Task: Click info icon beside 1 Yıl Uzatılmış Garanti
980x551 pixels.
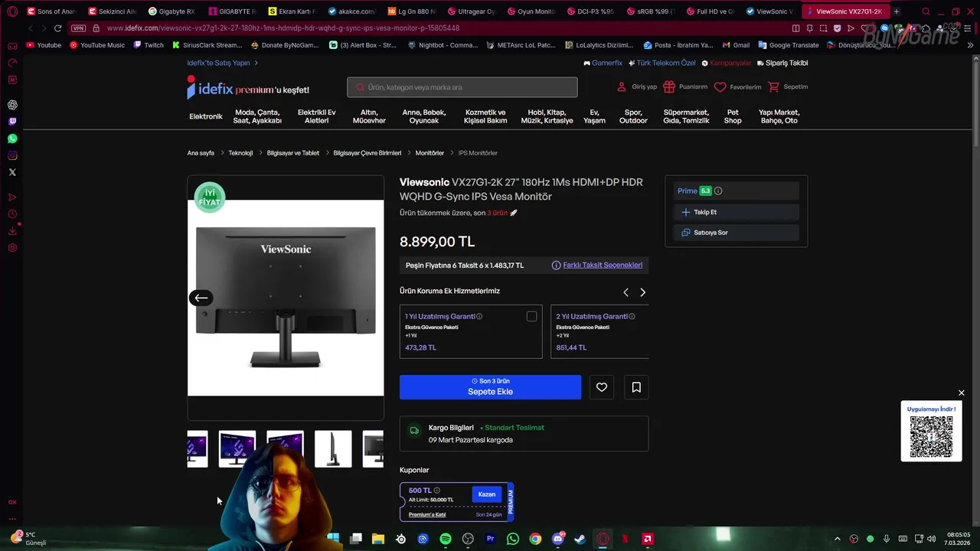Action: (x=479, y=316)
